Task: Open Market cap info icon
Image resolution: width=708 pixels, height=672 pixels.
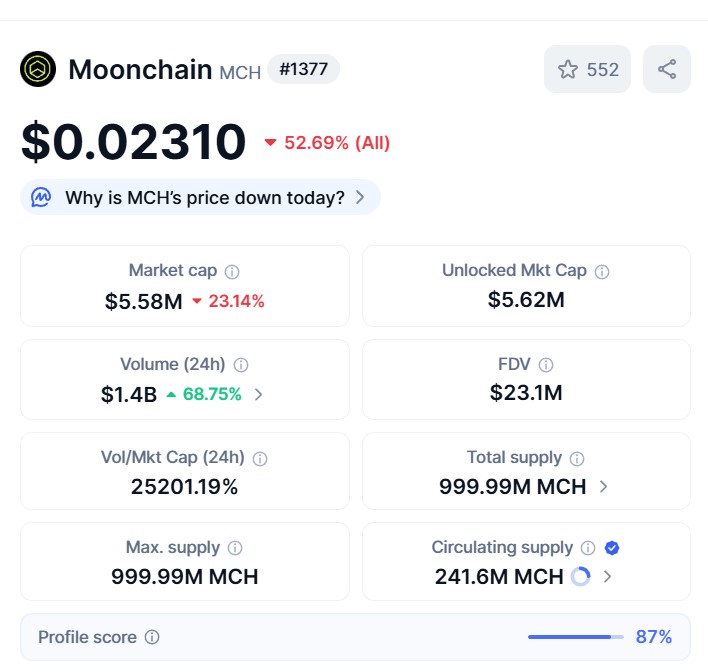Action: tap(232, 272)
